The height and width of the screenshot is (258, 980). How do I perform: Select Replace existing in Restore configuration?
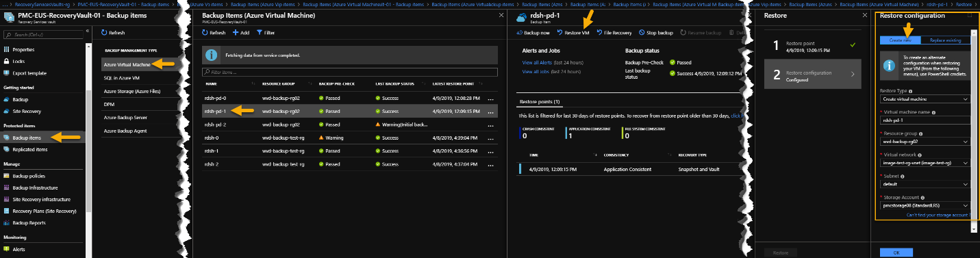[x=945, y=40]
